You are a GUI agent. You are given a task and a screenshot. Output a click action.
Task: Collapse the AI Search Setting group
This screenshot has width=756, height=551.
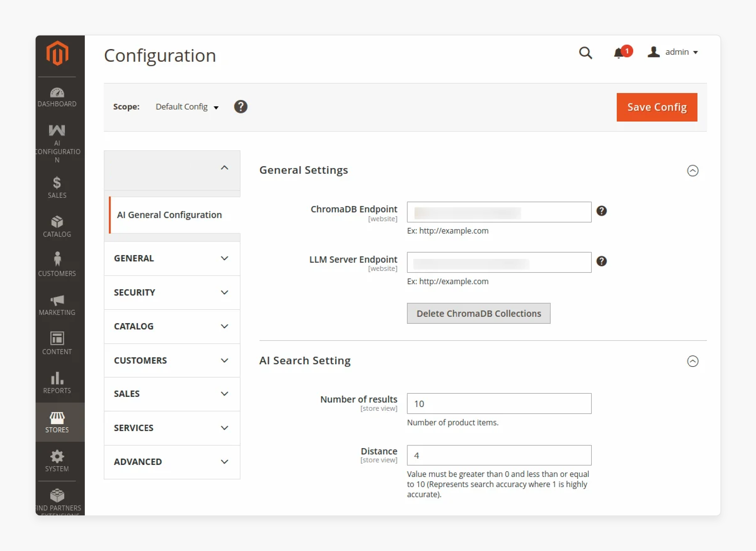tap(693, 361)
